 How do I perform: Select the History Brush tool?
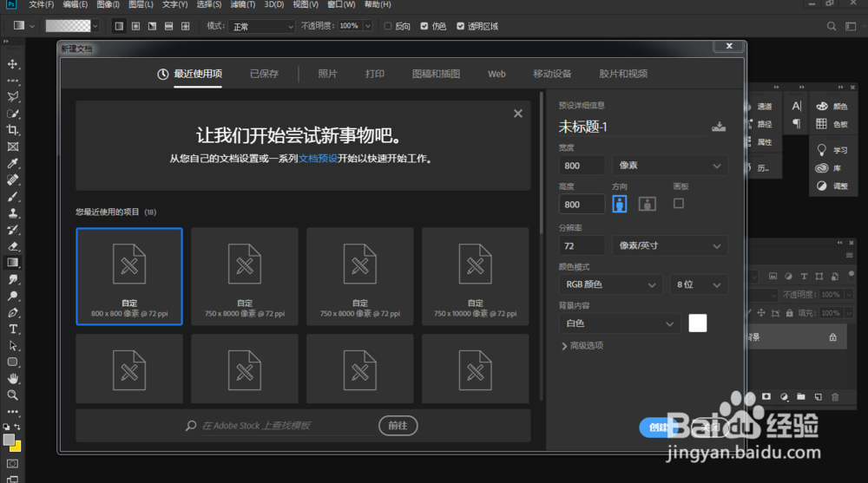click(x=13, y=230)
